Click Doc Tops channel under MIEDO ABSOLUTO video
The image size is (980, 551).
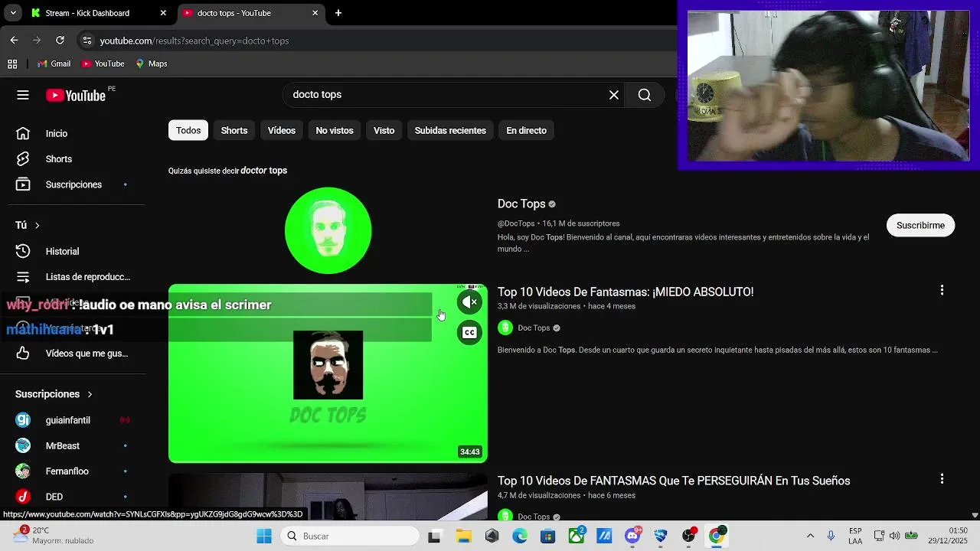534,328
